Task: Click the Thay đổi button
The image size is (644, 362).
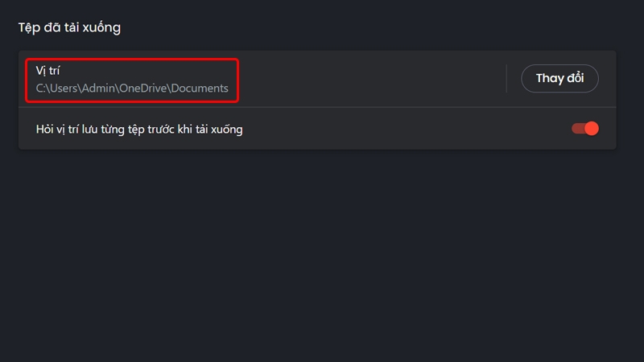Action: pyautogui.click(x=560, y=79)
